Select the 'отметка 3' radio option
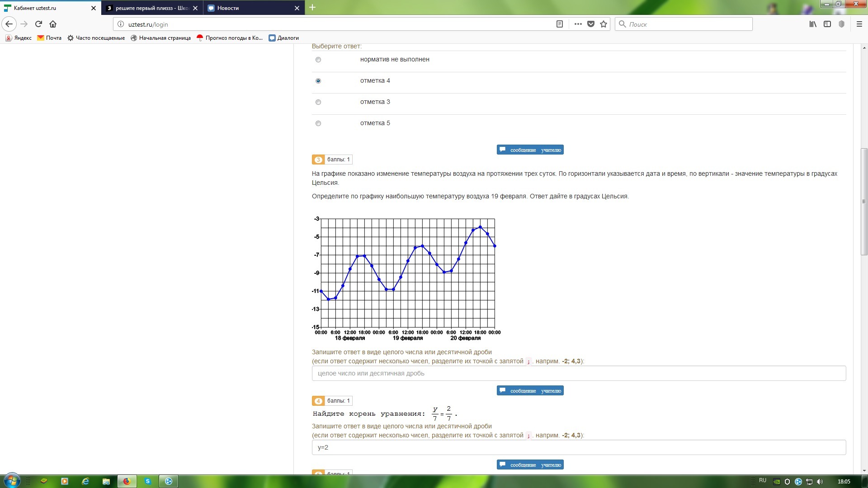Image resolution: width=868 pixels, height=488 pixels. pos(318,102)
